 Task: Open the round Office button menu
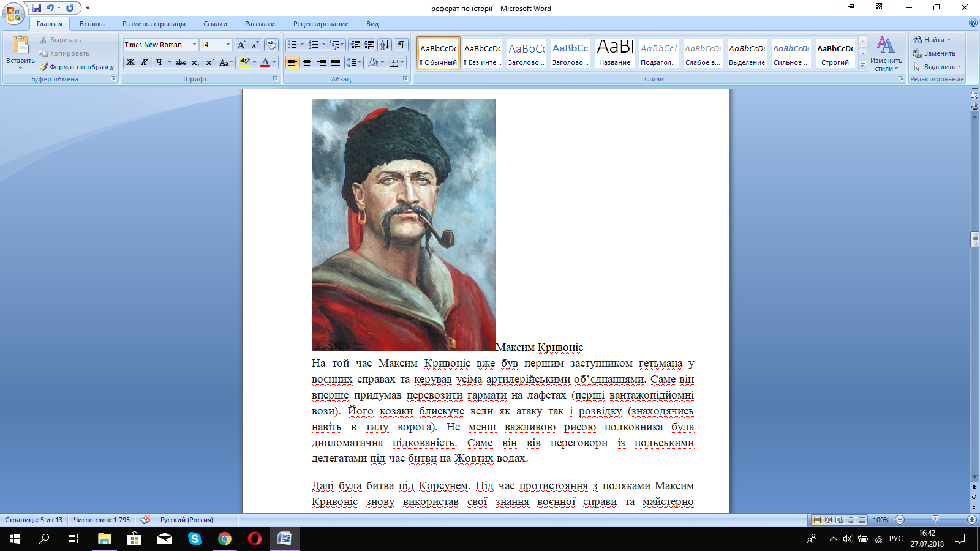13,13
